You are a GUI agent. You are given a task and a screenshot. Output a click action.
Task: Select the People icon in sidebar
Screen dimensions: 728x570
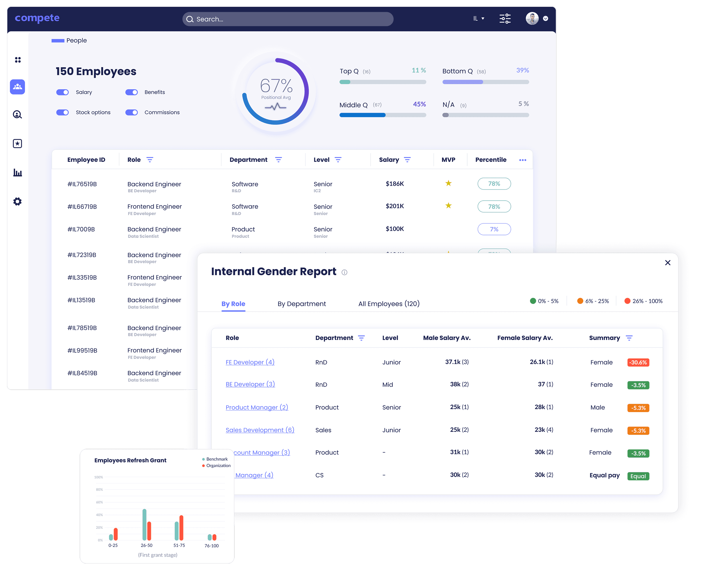[x=17, y=87]
